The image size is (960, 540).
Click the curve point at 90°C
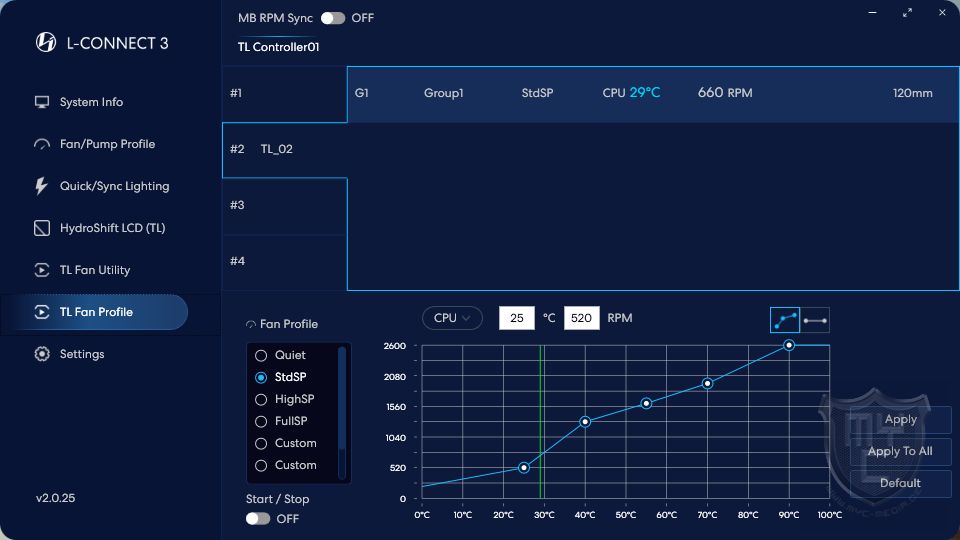789,345
